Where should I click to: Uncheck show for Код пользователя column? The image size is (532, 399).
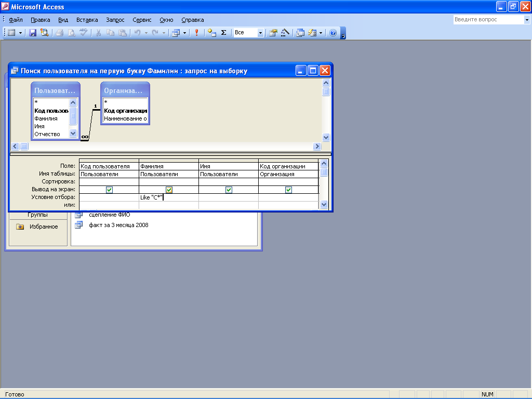[x=109, y=190]
